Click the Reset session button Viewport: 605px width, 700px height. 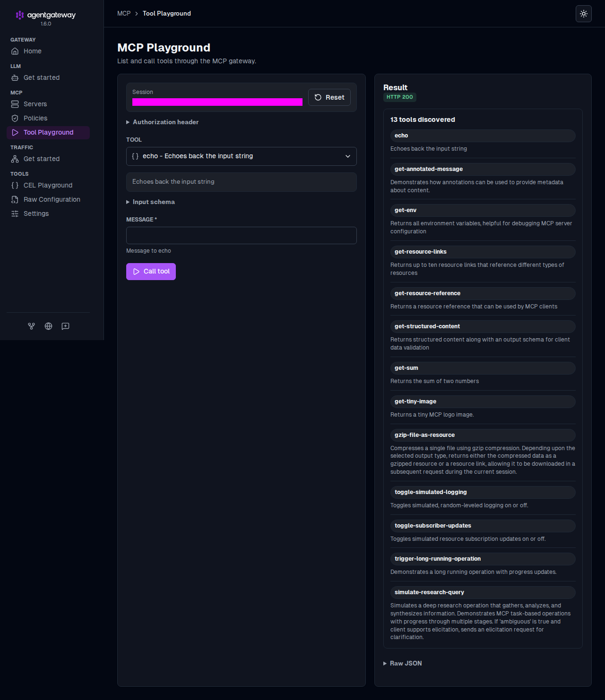click(x=329, y=97)
